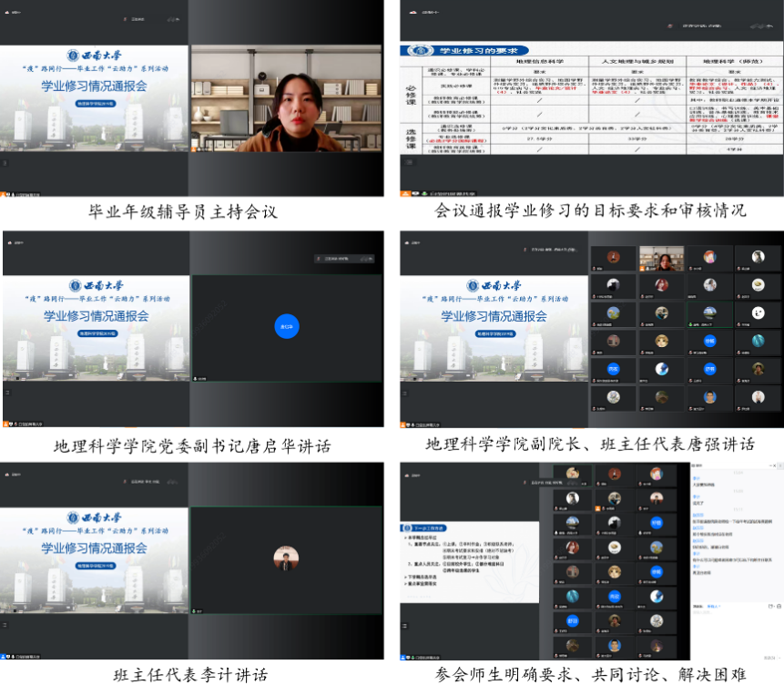784x695 pixels.
Task: Click the orange sharing icon in top-left panel's status bar
Action: (x=3, y=194)
